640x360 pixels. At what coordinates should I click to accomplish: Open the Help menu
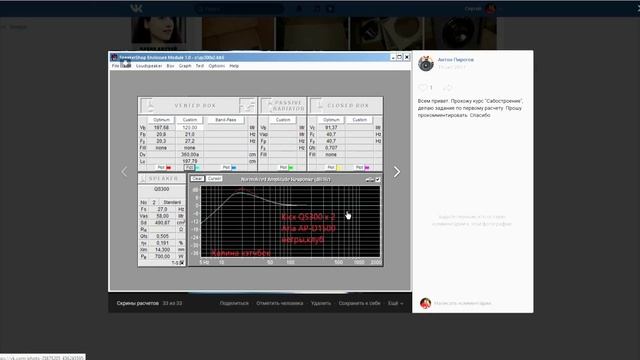pos(234,66)
